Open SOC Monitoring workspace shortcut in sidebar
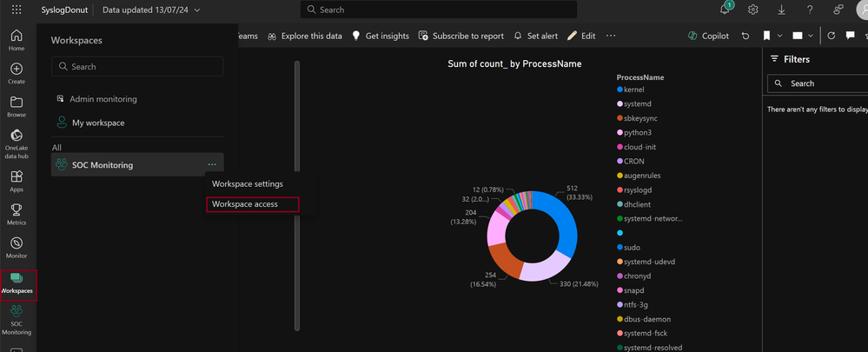 click(17, 320)
